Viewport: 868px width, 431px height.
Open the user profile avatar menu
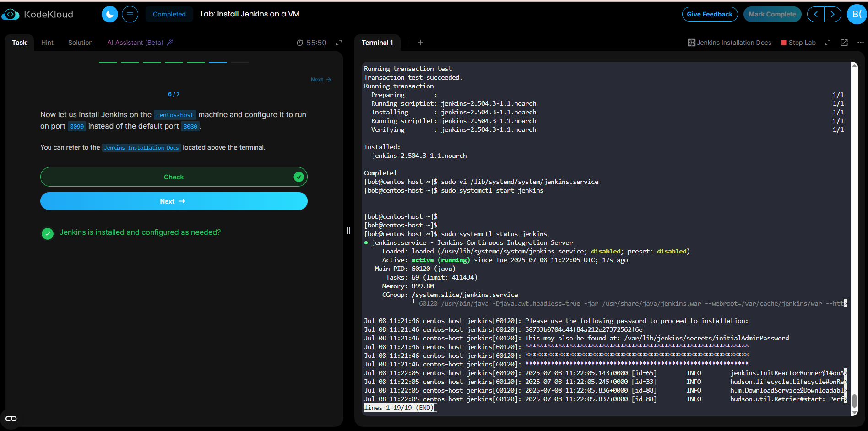click(857, 14)
